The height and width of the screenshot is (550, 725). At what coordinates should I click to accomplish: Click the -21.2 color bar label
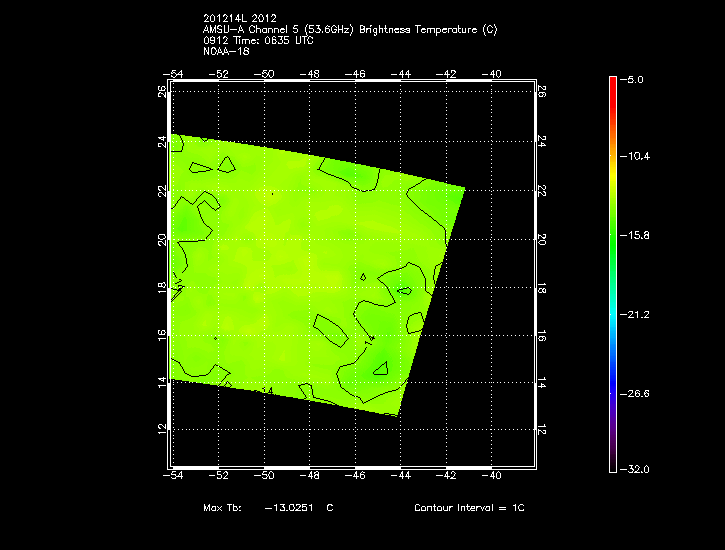(637, 315)
